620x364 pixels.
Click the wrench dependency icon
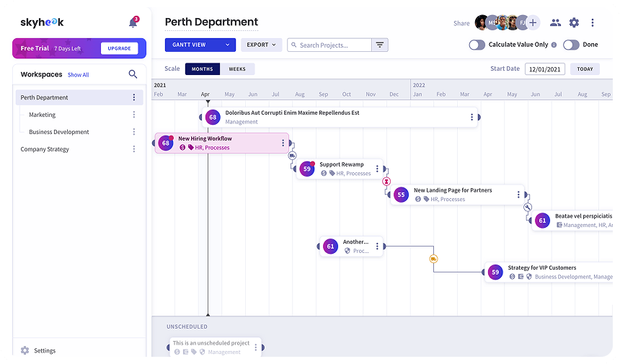(528, 207)
